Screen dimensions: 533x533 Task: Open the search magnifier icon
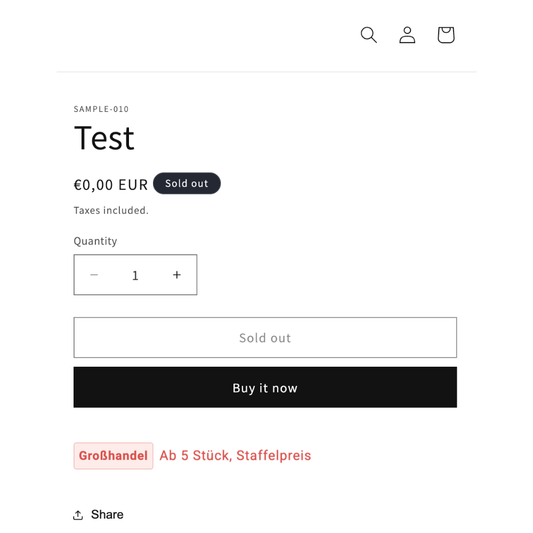pyautogui.click(x=368, y=35)
